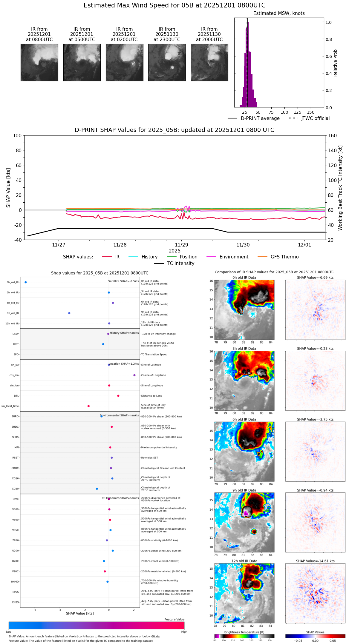
Task: Click the Brightness Temperature colorbar
Action: point(244,636)
